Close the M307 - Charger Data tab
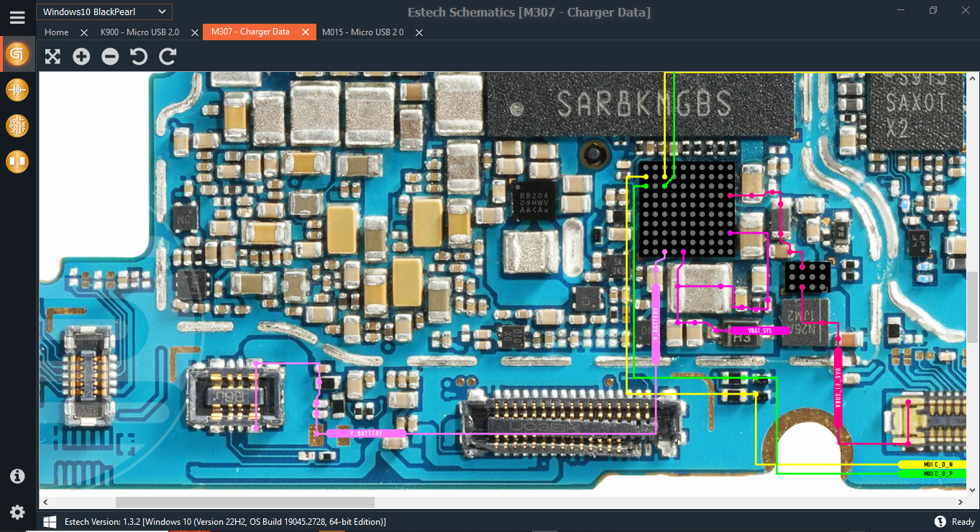 (306, 32)
